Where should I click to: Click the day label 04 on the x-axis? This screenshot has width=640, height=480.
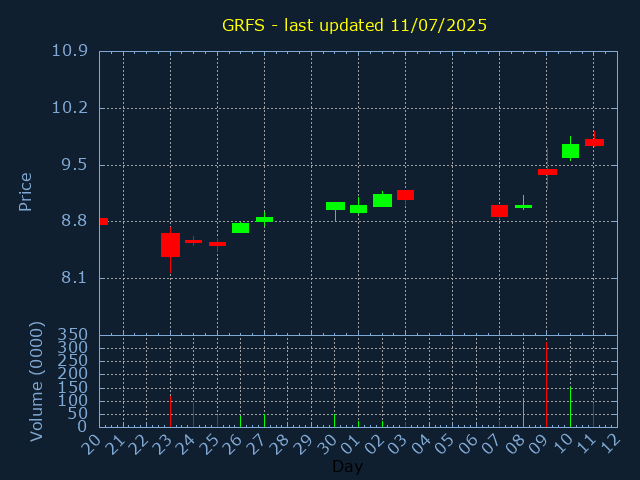(420, 444)
